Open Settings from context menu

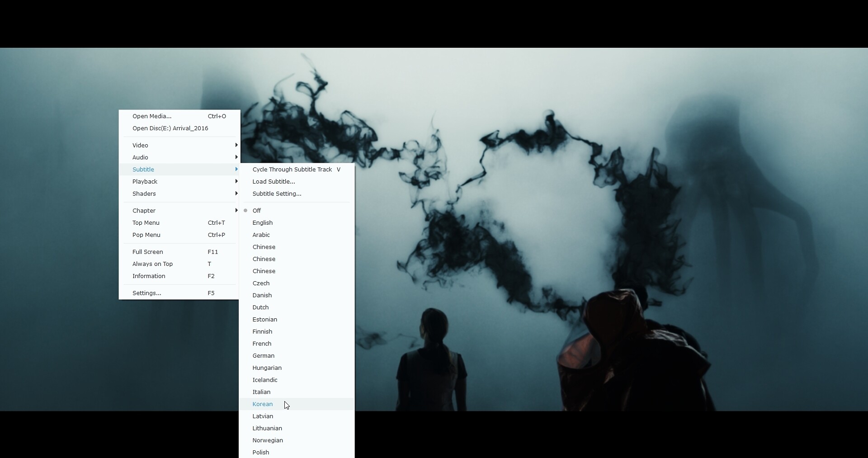(x=146, y=293)
